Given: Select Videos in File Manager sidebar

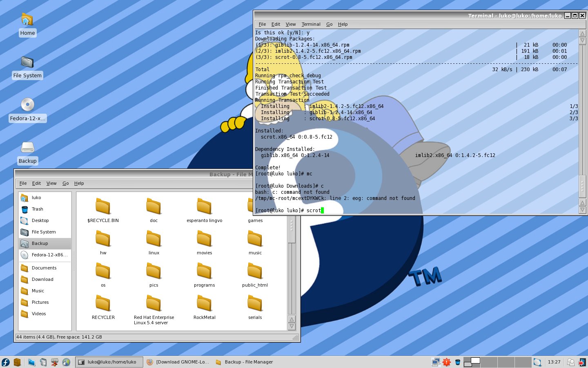Looking at the screenshot, I should (45, 314).
